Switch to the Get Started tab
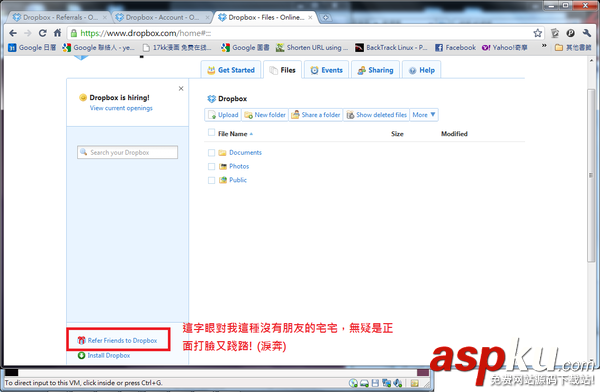This screenshot has height=392, width=600. 231,70
